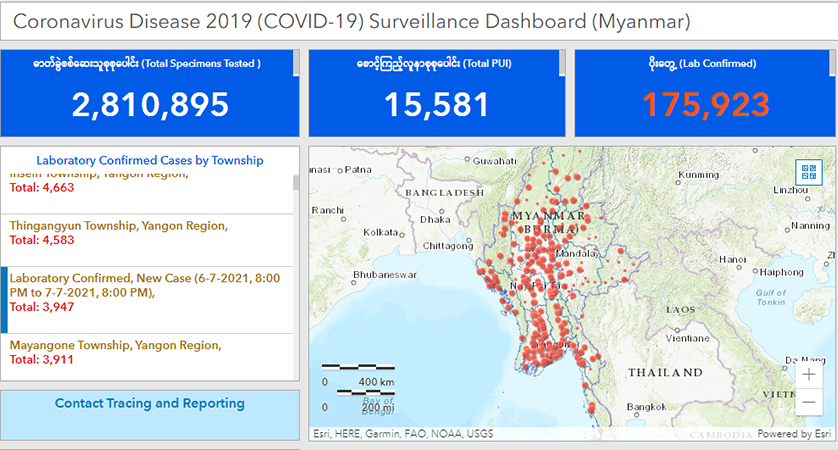Select the Laboratory Confirmed, New Case row

(x=147, y=300)
